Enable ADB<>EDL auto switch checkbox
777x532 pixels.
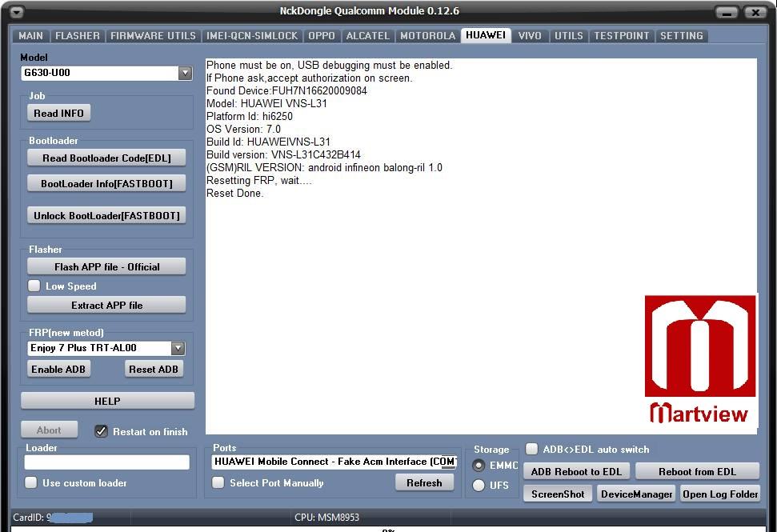point(531,449)
